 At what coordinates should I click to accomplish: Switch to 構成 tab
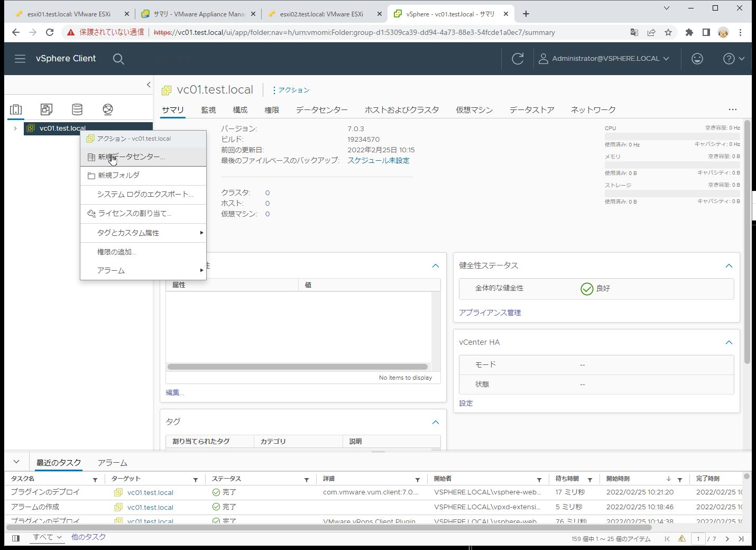pos(240,109)
